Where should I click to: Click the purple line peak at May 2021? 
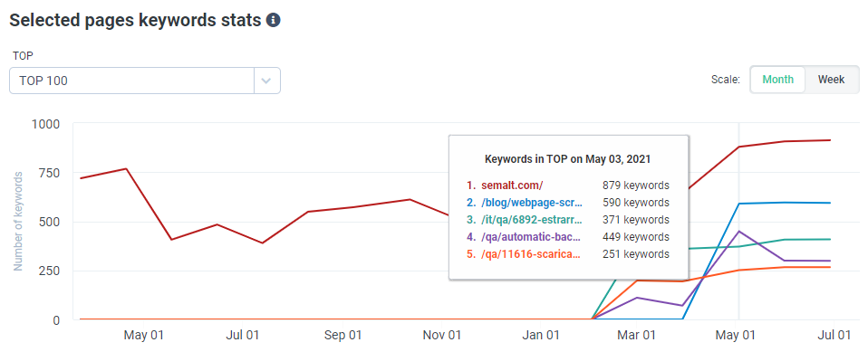pyautogui.click(x=739, y=231)
